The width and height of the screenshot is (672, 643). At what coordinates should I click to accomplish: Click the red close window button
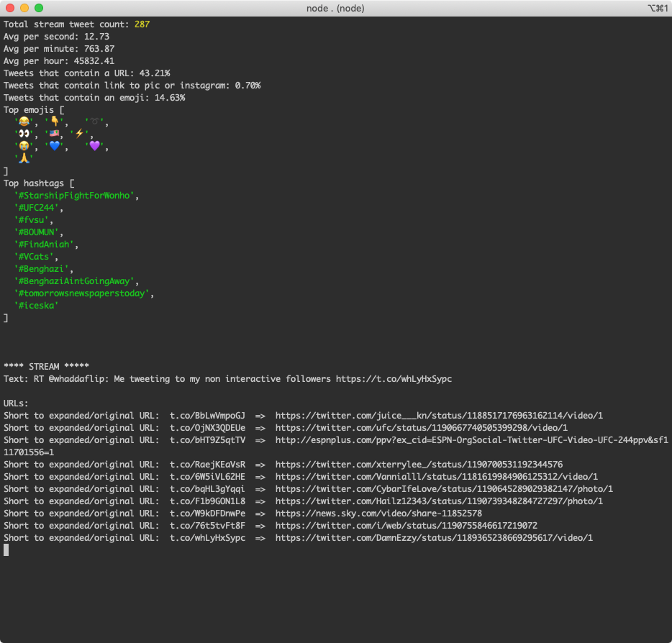coord(10,8)
